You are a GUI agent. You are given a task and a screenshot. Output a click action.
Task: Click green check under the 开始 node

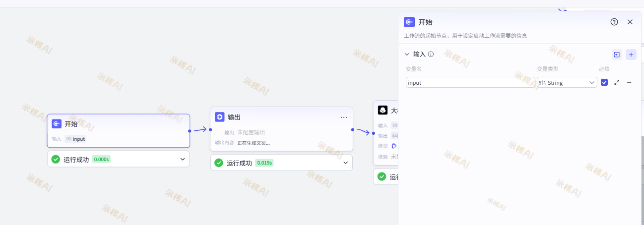56,160
